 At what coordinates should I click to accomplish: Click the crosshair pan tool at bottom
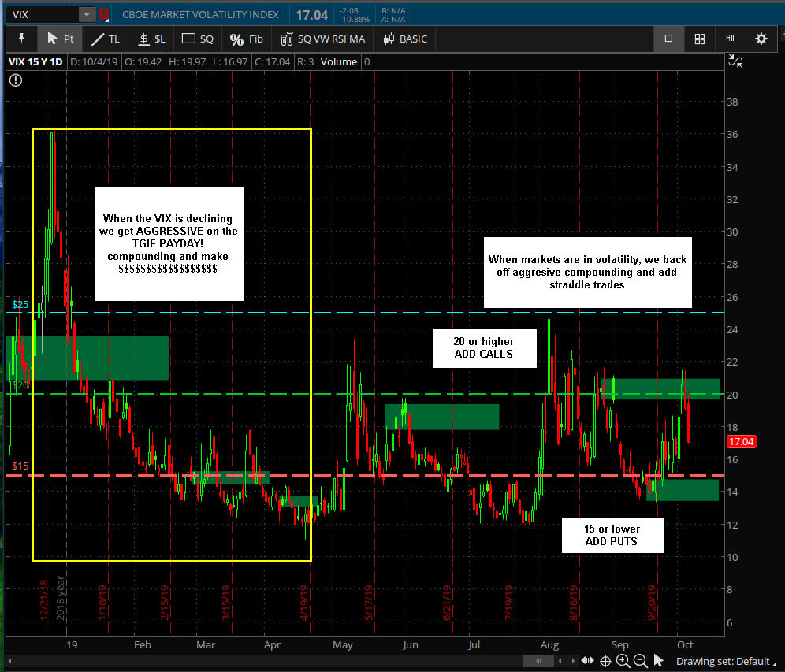(x=605, y=661)
